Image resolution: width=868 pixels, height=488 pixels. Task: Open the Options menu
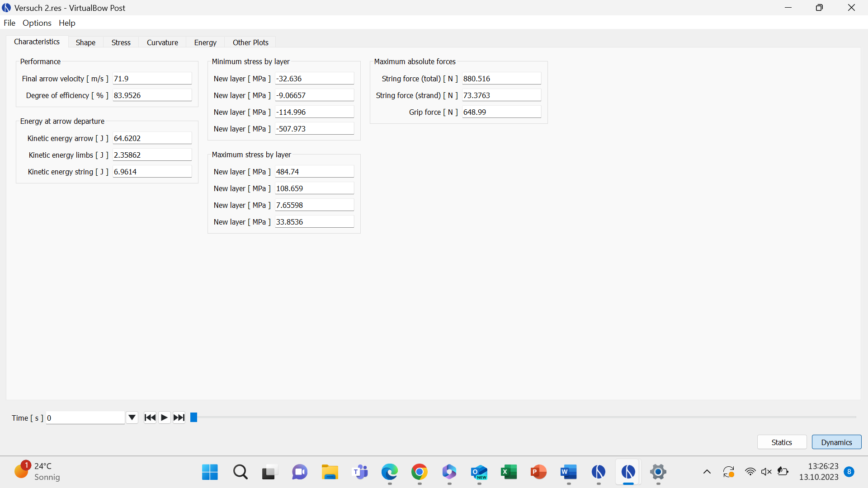point(37,23)
